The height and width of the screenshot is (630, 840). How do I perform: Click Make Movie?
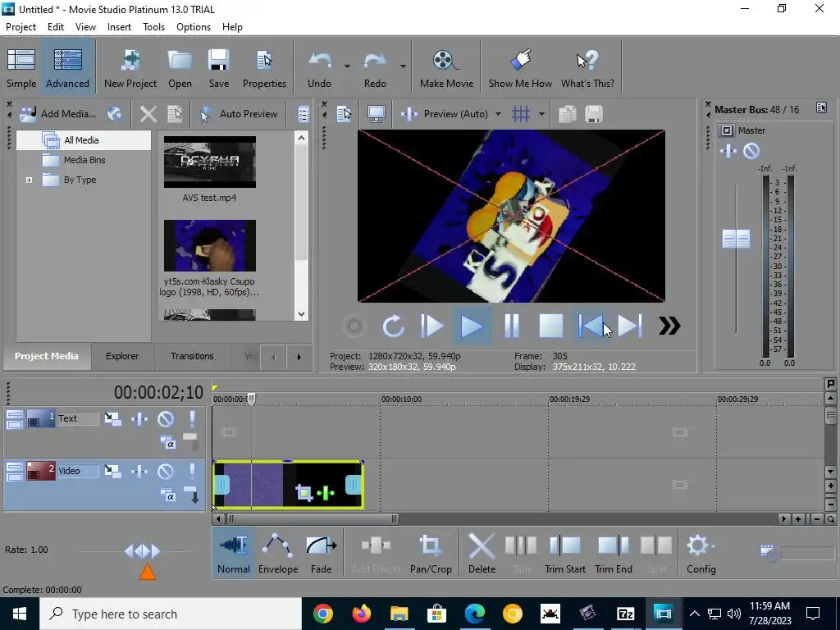pyautogui.click(x=446, y=69)
